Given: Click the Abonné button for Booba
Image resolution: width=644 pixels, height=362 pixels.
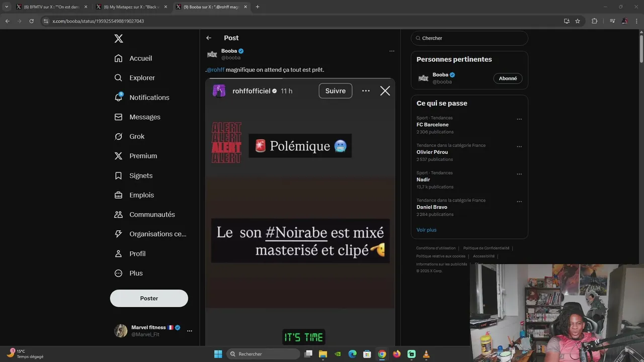Looking at the screenshot, I should [x=508, y=78].
